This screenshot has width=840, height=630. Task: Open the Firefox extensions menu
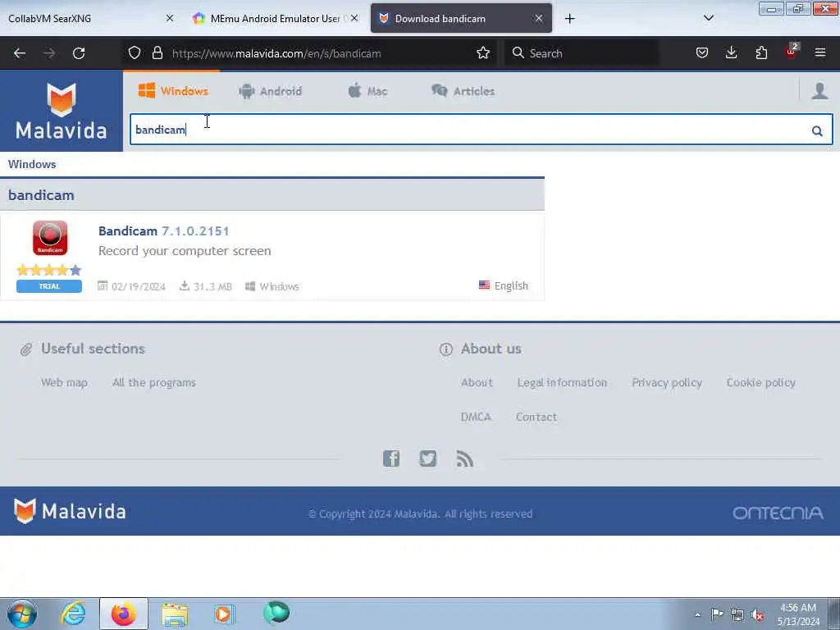click(761, 52)
